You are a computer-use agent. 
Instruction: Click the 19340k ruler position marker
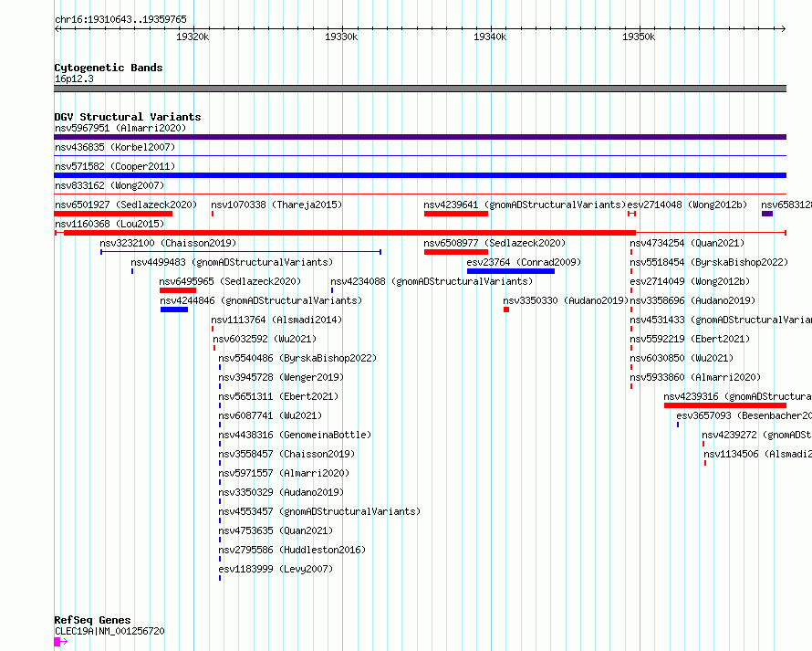point(490,37)
